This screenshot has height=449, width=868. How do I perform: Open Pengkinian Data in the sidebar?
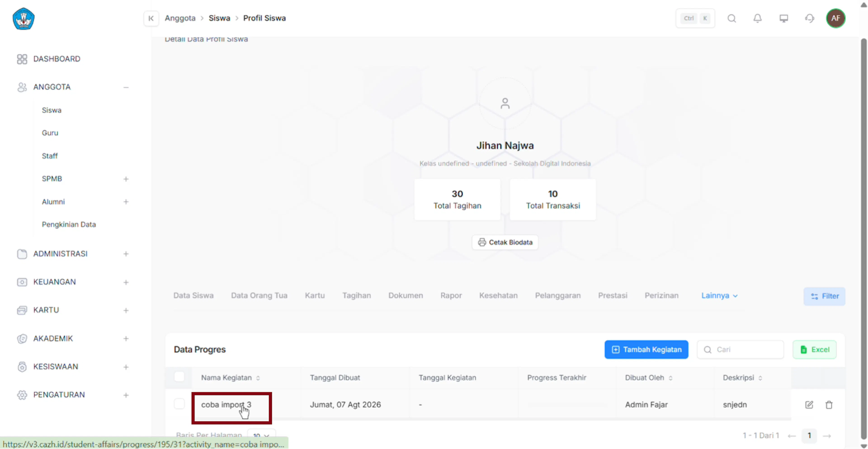click(69, 224)
